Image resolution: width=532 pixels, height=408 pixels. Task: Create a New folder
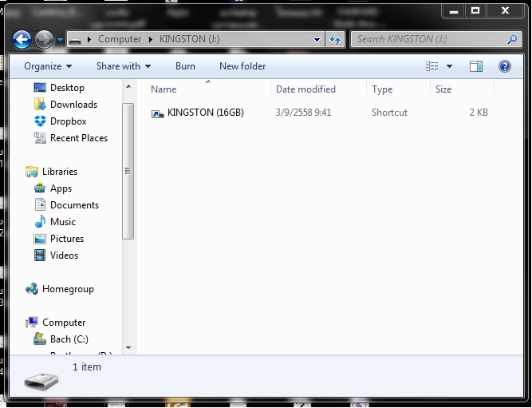(242, 66)
